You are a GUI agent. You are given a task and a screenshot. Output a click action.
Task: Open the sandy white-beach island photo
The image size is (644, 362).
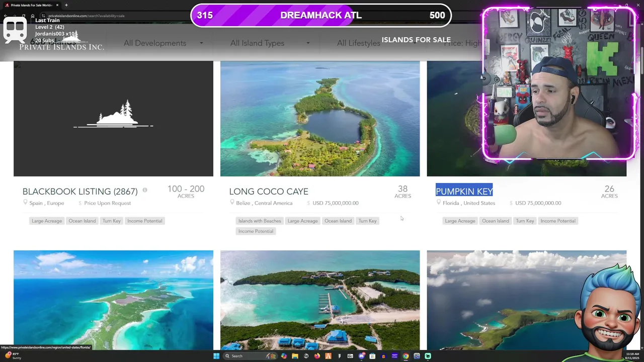[x=113, y=300]
